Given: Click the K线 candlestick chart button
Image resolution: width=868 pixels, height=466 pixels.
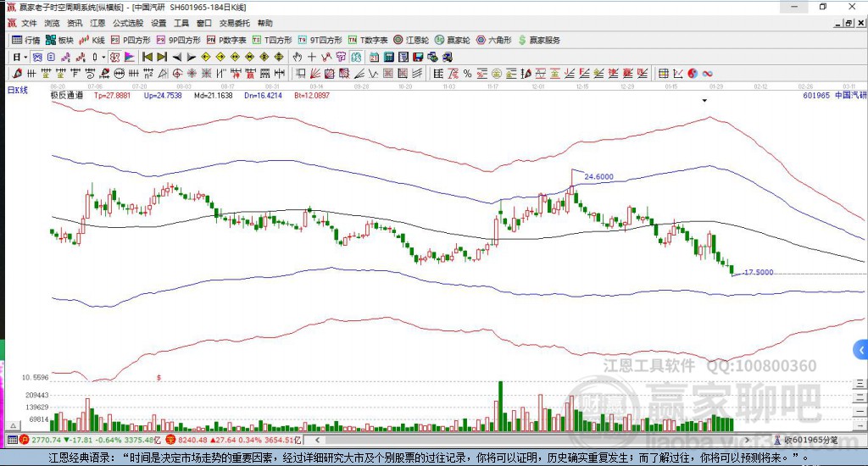Looking at the screenshot, I should [x=92, y=40].
